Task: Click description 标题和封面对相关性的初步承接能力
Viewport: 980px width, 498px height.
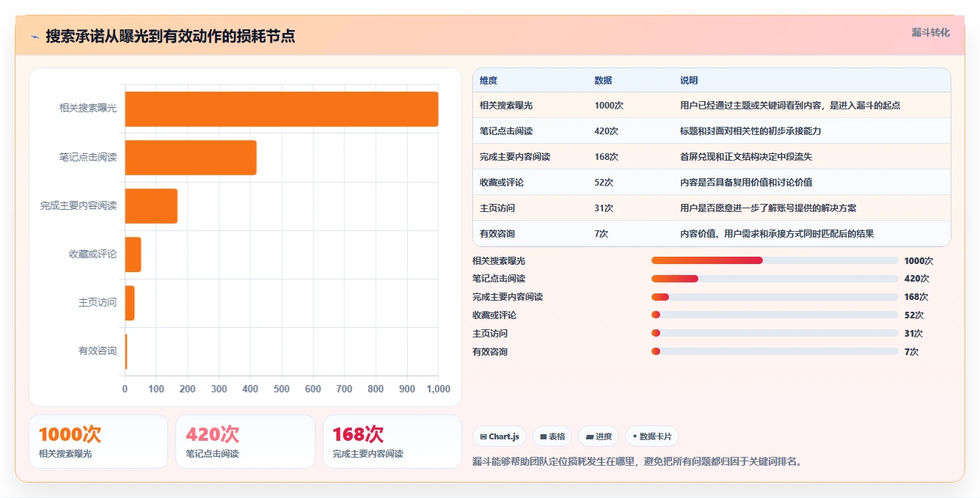Action: (750, 131)
